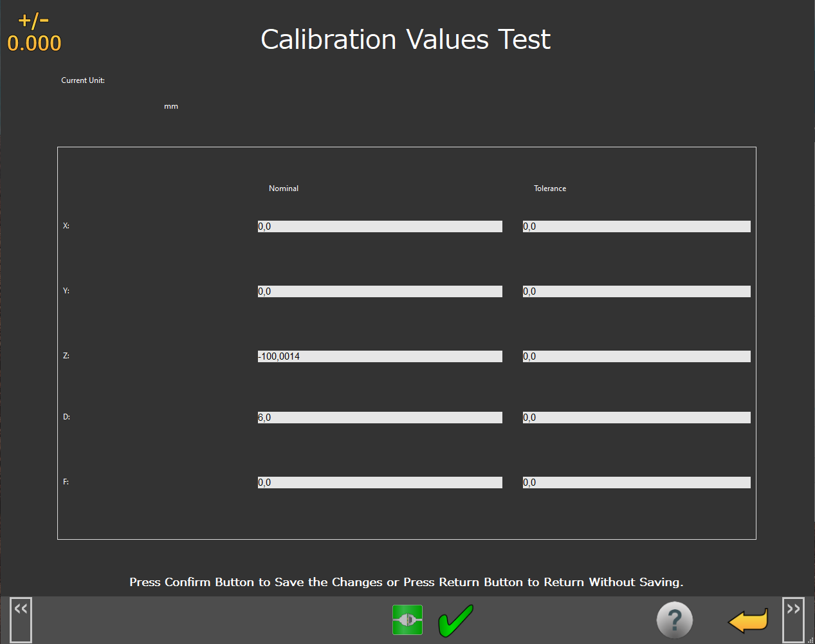Viewport: 815px width, 644px height.
Task: Click the F Tolerance input field
Action: coord(636,483)
